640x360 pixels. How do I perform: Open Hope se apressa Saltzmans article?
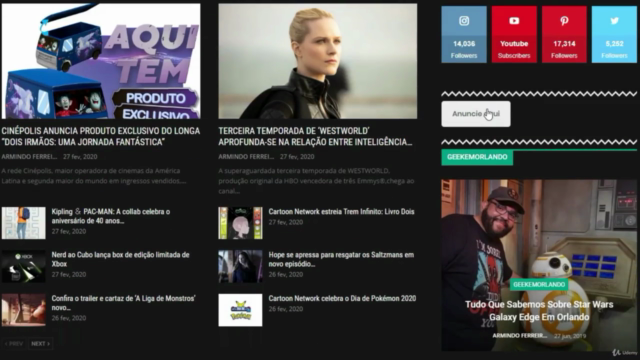point(341,259)
